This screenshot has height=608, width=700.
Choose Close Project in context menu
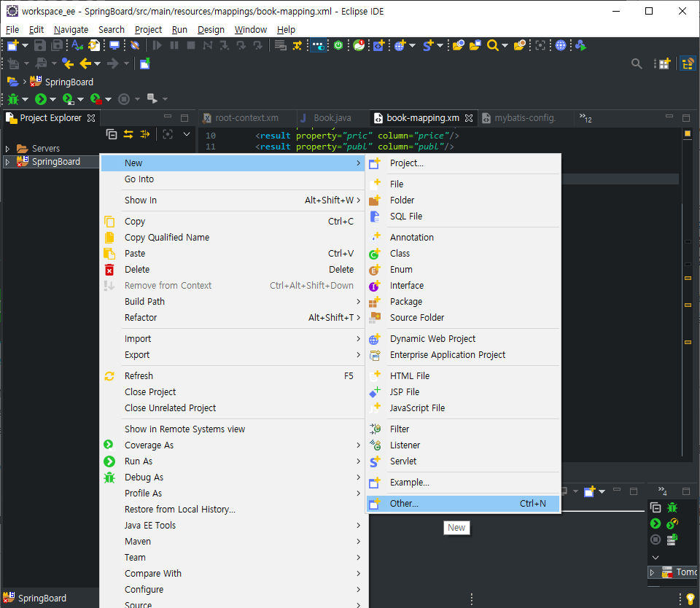(233, 392)
